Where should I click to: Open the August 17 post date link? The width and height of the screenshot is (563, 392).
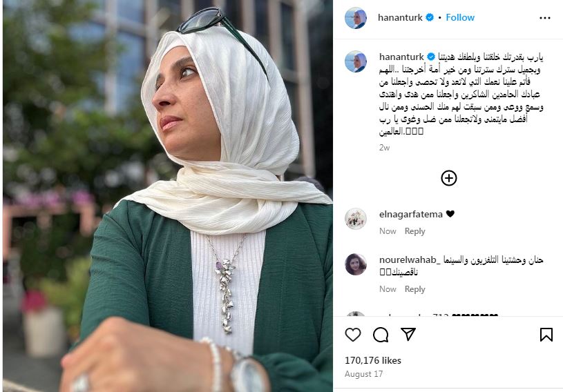click(x=363, y=374)
